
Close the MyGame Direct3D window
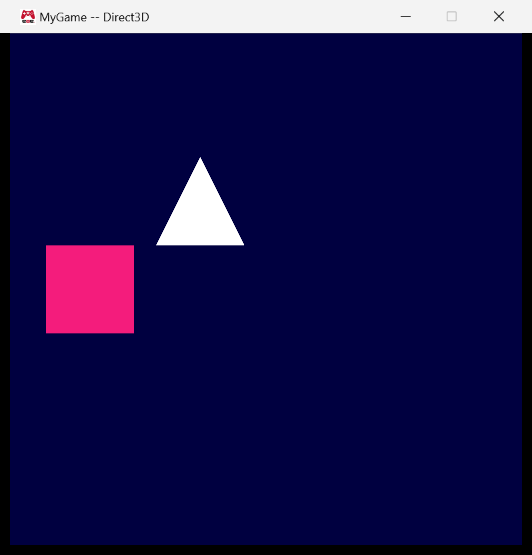click(499, 16)
